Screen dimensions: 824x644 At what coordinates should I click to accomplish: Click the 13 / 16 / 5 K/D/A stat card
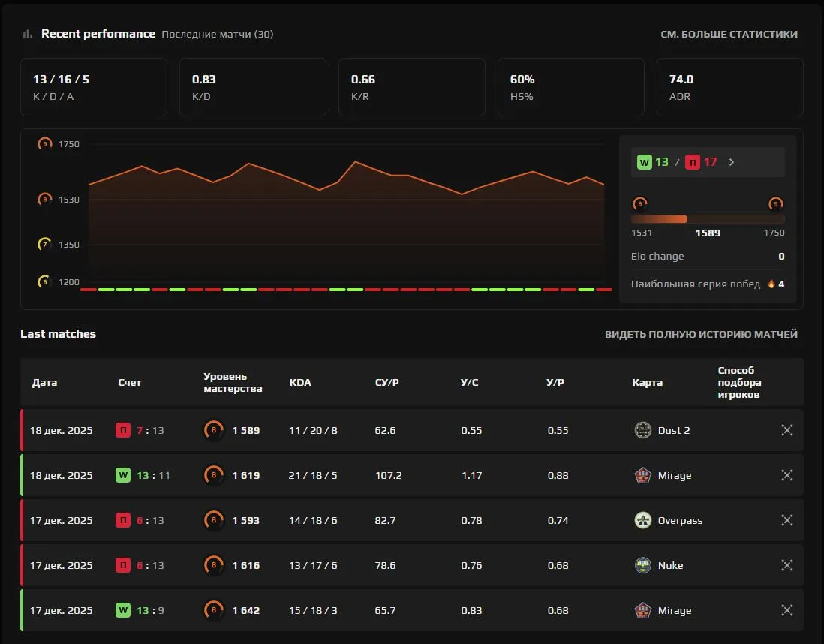pyautogui.click(x=94, y=87)
